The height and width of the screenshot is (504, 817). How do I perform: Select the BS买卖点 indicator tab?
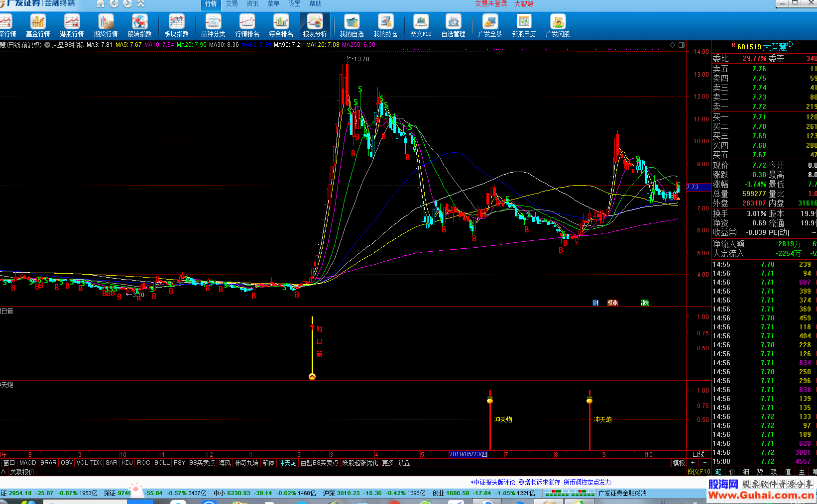tap(202, 463)
